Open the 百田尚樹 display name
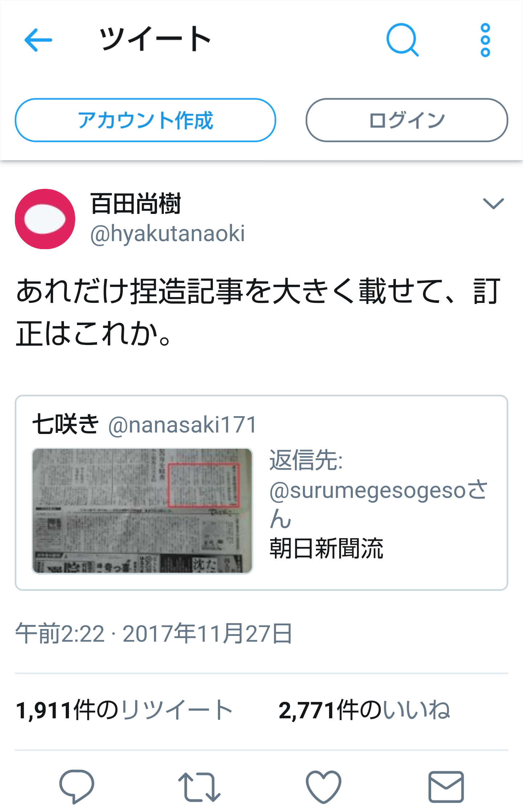 [135, 203]
